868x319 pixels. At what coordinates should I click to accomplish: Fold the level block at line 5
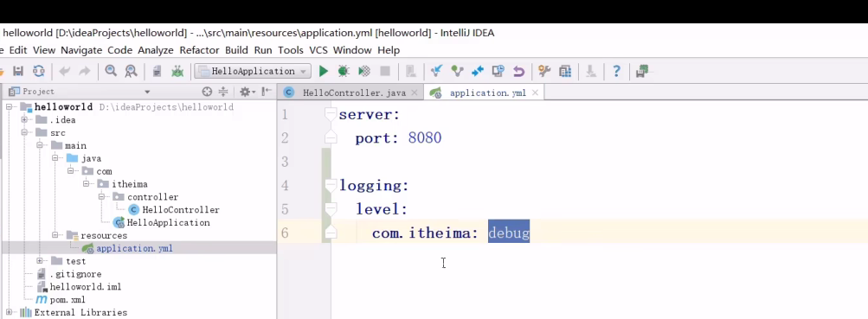[331, 209]
